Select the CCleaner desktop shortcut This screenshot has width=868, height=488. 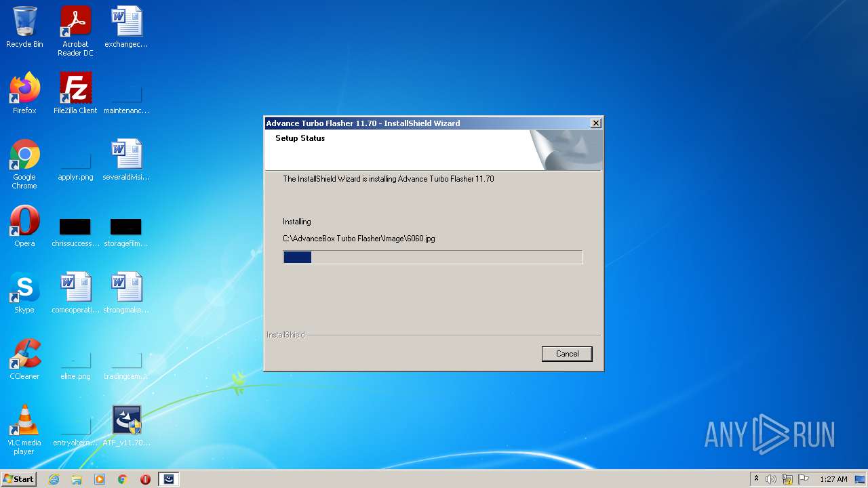[24, 359]
